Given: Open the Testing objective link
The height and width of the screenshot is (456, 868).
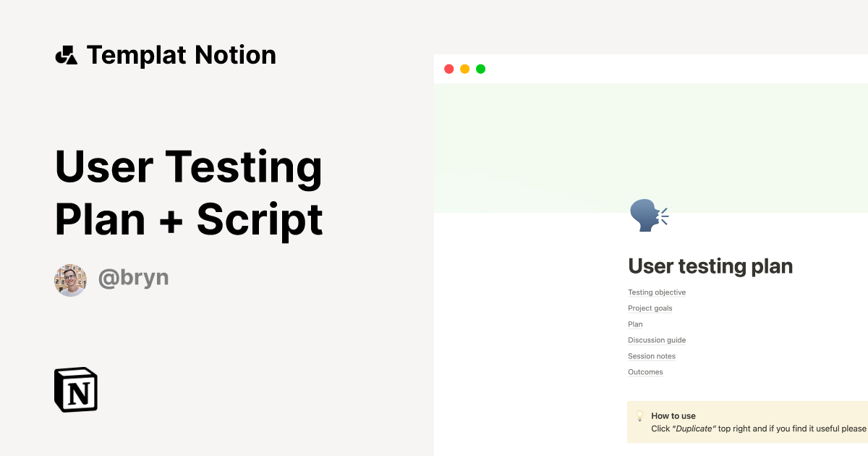Looking at the screenshot, I should [x=656, y=292].
